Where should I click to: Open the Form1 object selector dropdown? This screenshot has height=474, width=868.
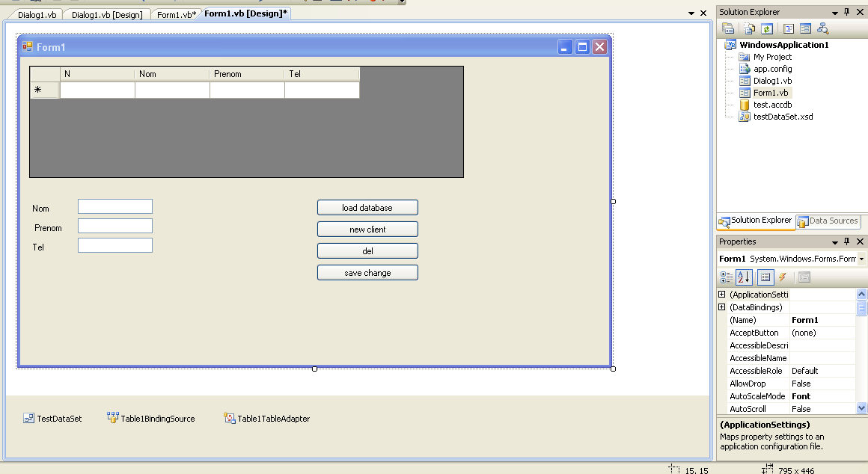tap(862, 259)
